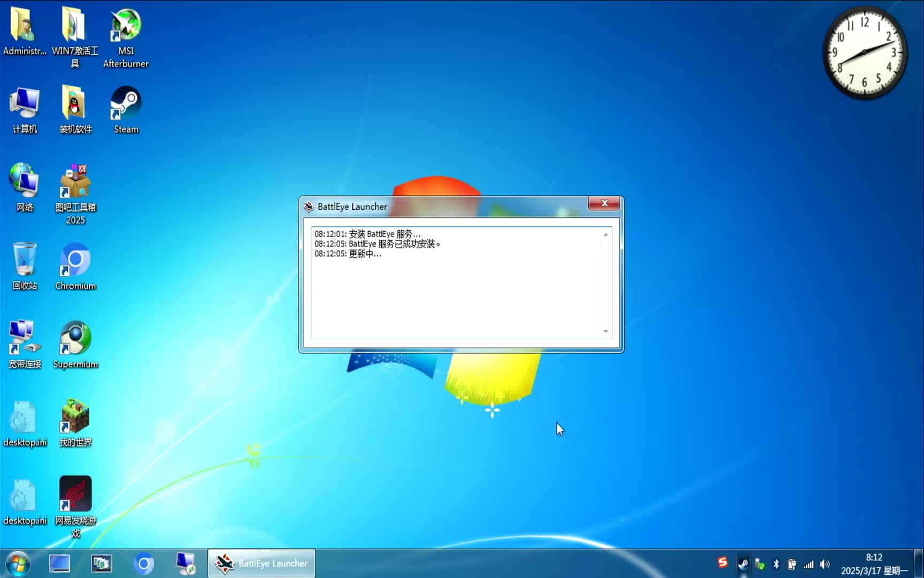
Task: Click the Bluetooth icon in the tray
Action: pyautogui.click(x=776, y=564)
